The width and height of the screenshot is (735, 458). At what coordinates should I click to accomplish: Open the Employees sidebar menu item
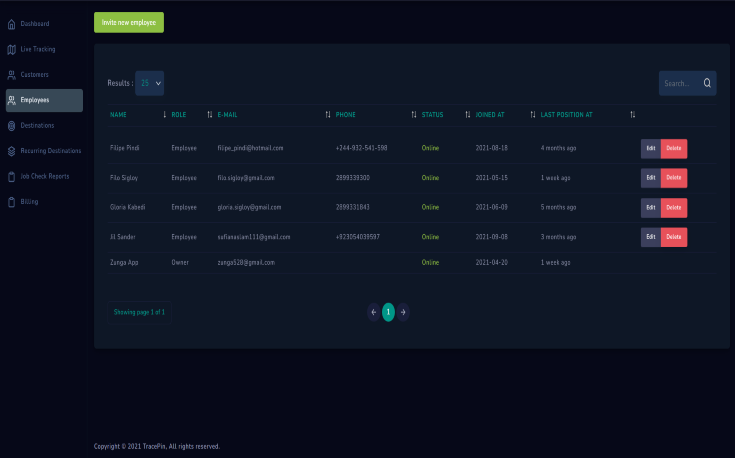click(x=43, y=100)
